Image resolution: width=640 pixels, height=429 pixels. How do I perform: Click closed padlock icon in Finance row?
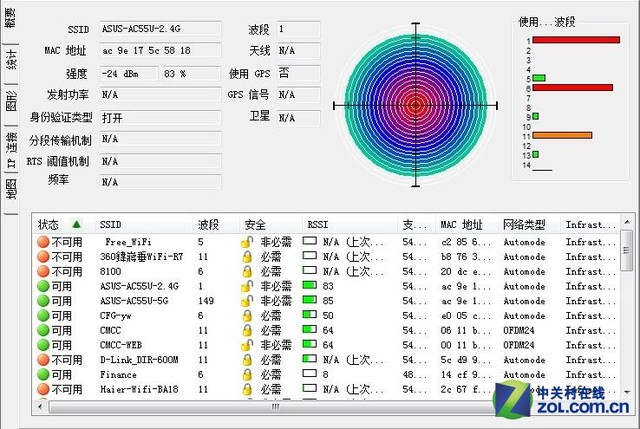247,374
